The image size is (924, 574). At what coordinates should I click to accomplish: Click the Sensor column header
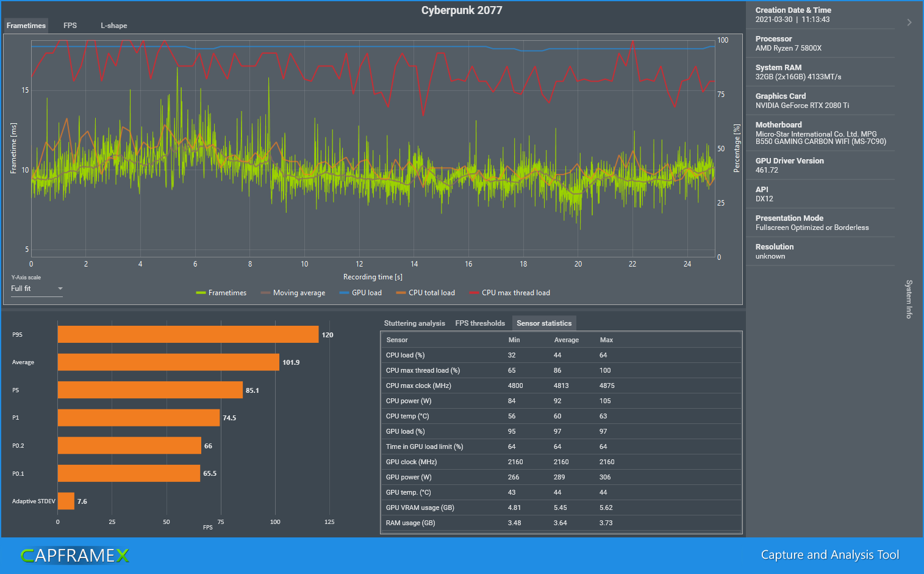pos(397,340)
